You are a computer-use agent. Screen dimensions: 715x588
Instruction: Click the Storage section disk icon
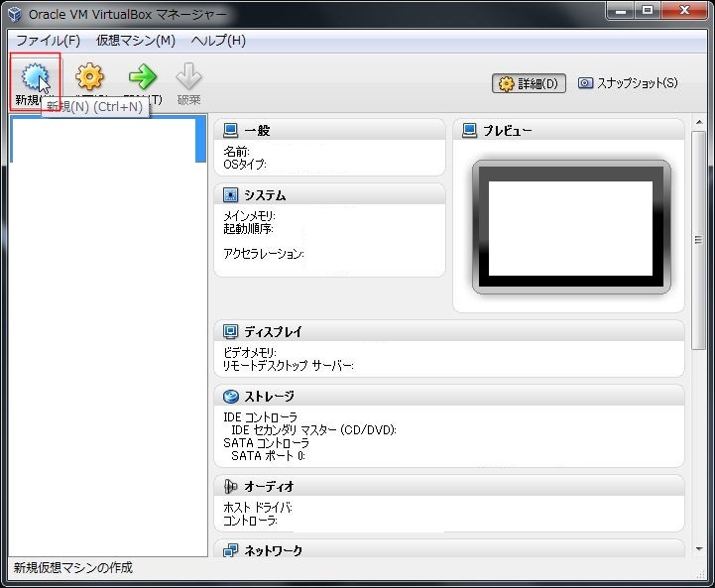click(231, 396)
